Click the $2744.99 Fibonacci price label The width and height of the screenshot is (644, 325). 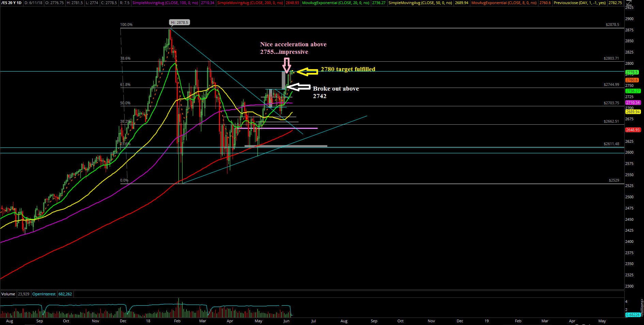pyautogui.click(x=611, y=84)
